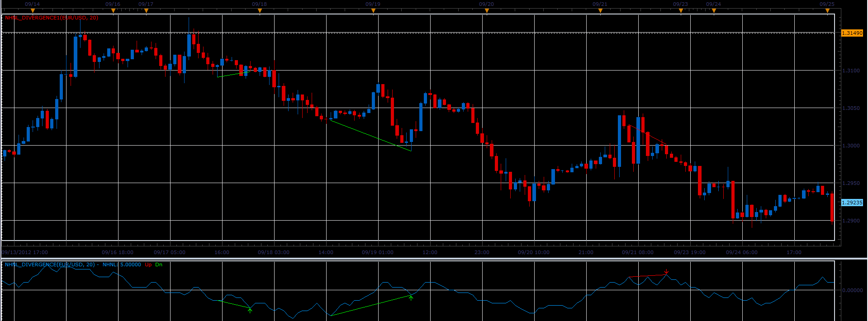Image resolution: width=868 pixels, height=321 pixels.
Task: Click the 09/23 day marker triangle
Action: tap(681, 11)
